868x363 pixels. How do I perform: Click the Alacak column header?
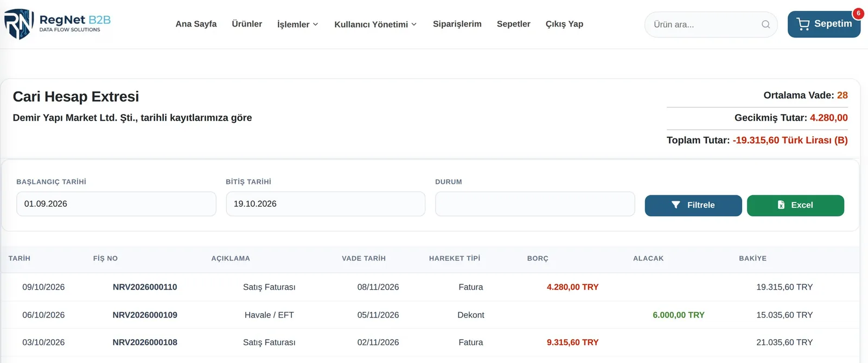click(x=648, y=258)
